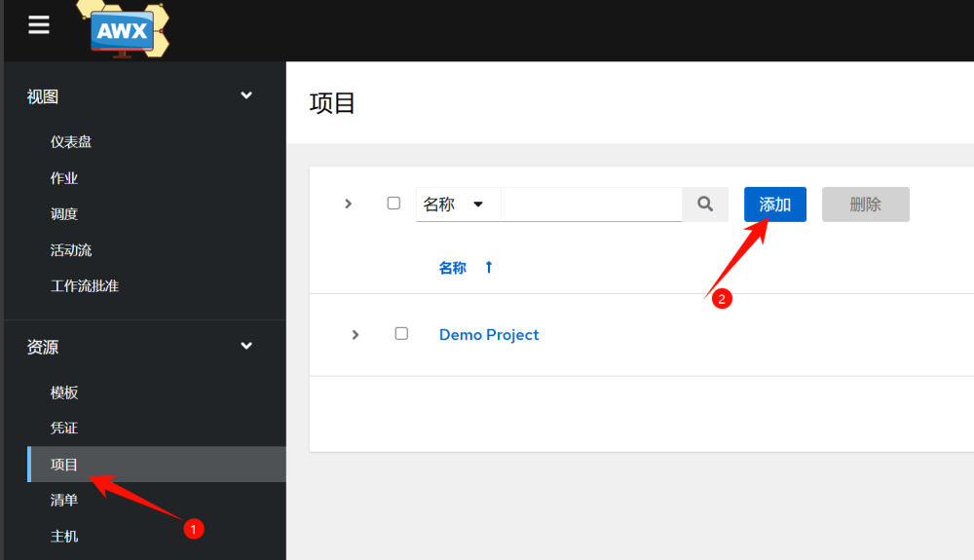This screenshot has height=560, width=974.
Task: Expand all rows with toolbar chevron
Action: [348, 204]
